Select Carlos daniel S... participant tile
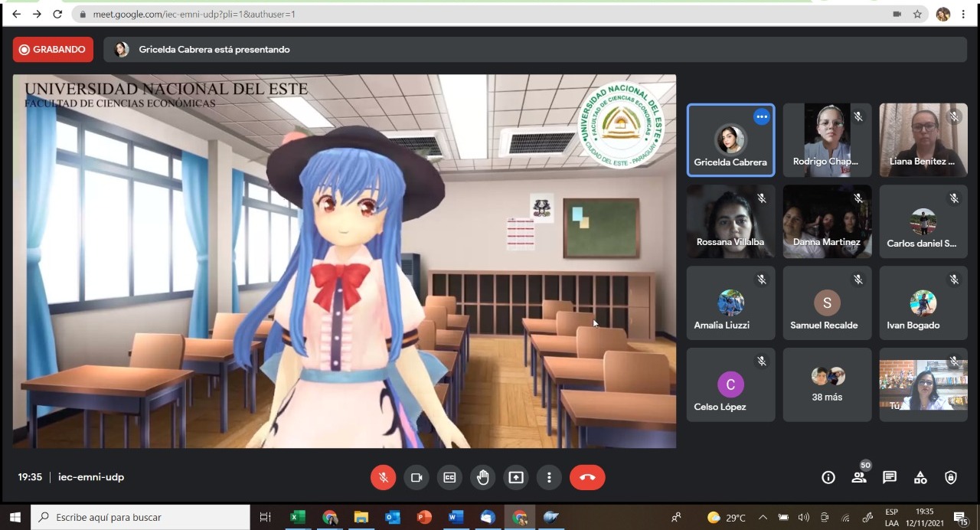980x530 pixels. tap(923, 221)
